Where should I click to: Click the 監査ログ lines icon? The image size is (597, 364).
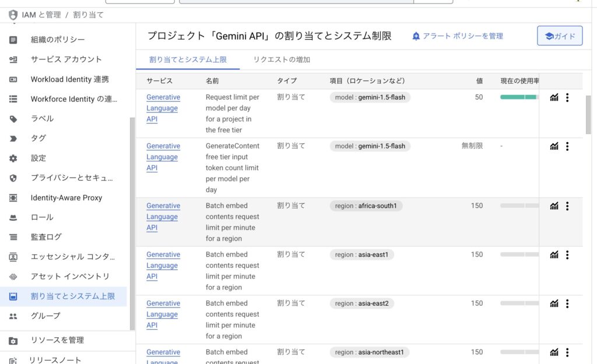(x=13, y=237)
